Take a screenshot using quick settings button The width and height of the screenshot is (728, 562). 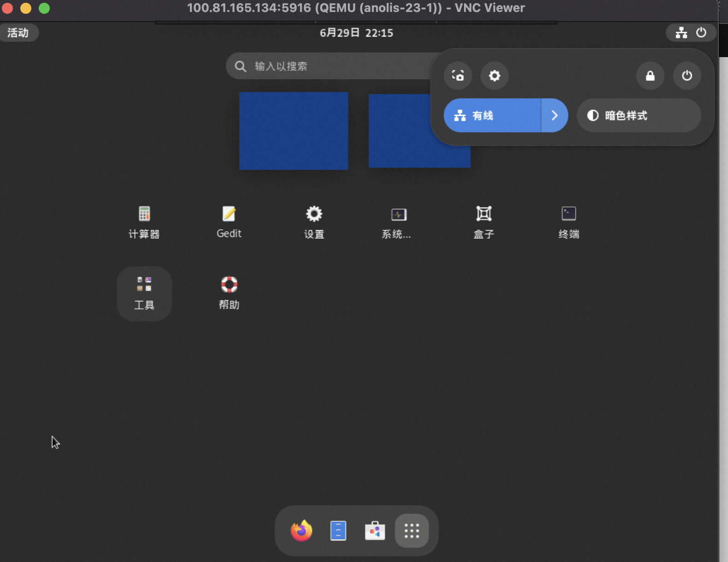tap(458, 76)
